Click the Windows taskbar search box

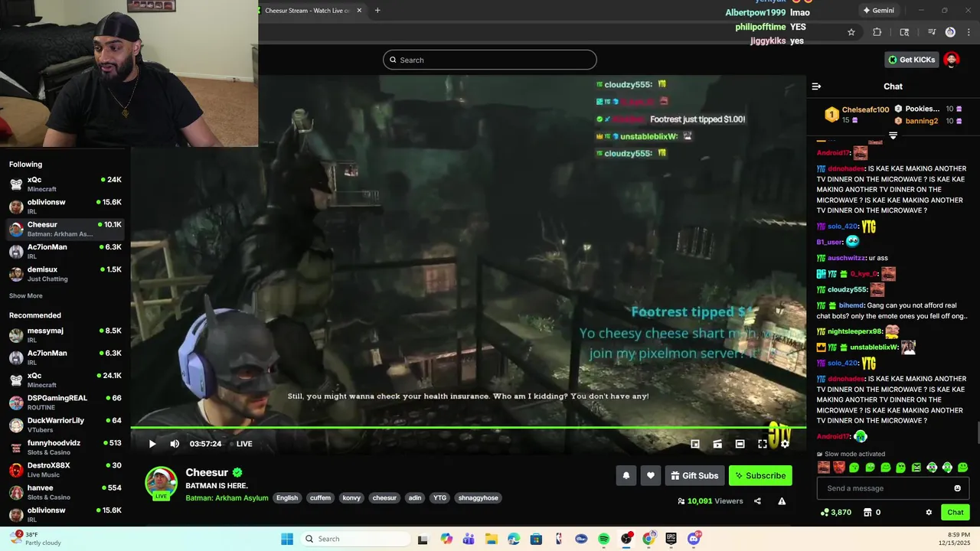(x=354, y=539)
